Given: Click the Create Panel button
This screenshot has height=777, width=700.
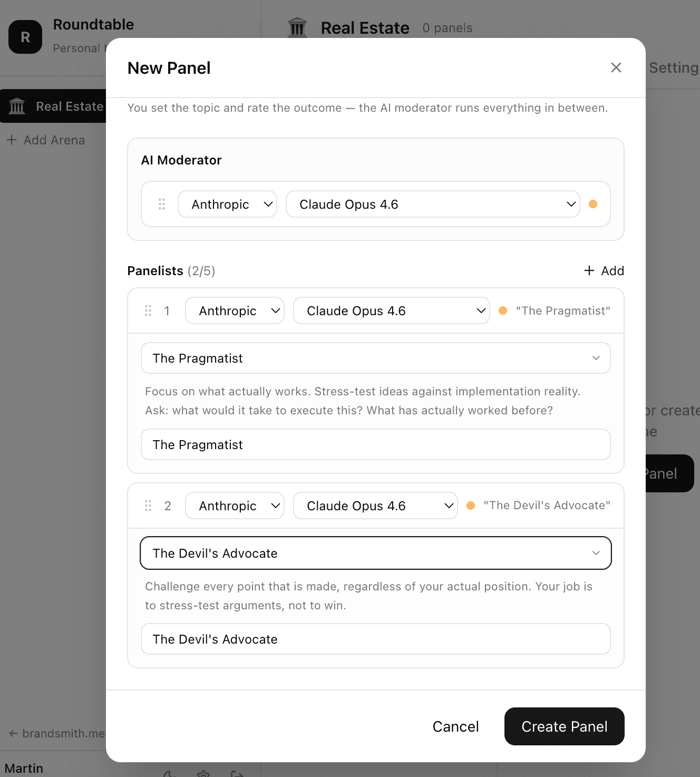Looking at the screenshot, I should pyautogui.click(x=564, y=726).
